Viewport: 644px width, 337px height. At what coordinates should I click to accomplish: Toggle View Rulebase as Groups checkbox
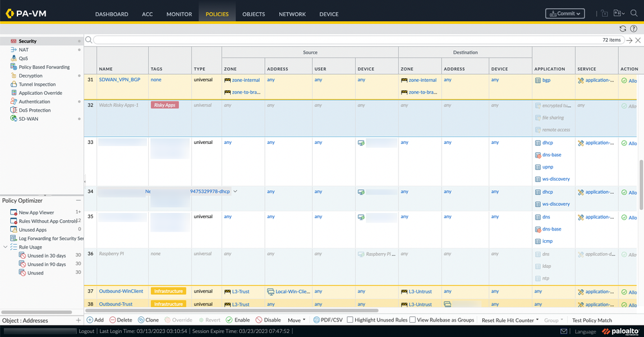tap(412, 320)
